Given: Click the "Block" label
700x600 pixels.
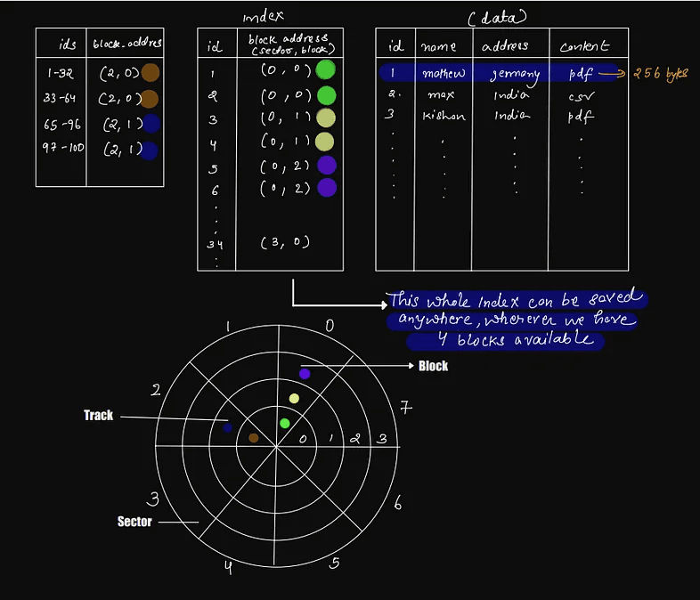Looking at the screenshot, I should [433, 366].
